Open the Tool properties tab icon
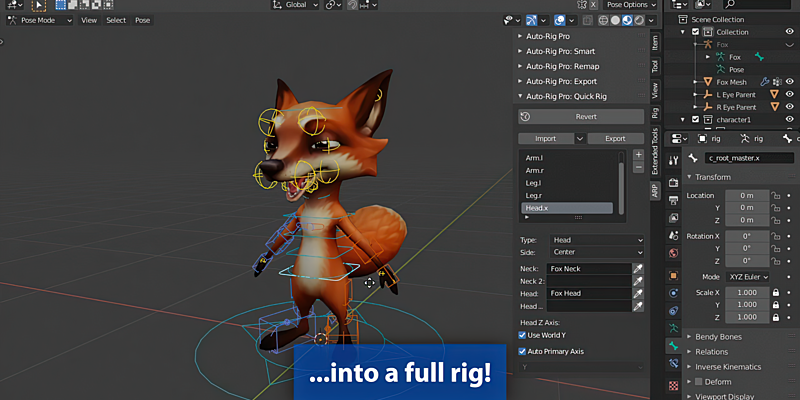 [673, 160]
